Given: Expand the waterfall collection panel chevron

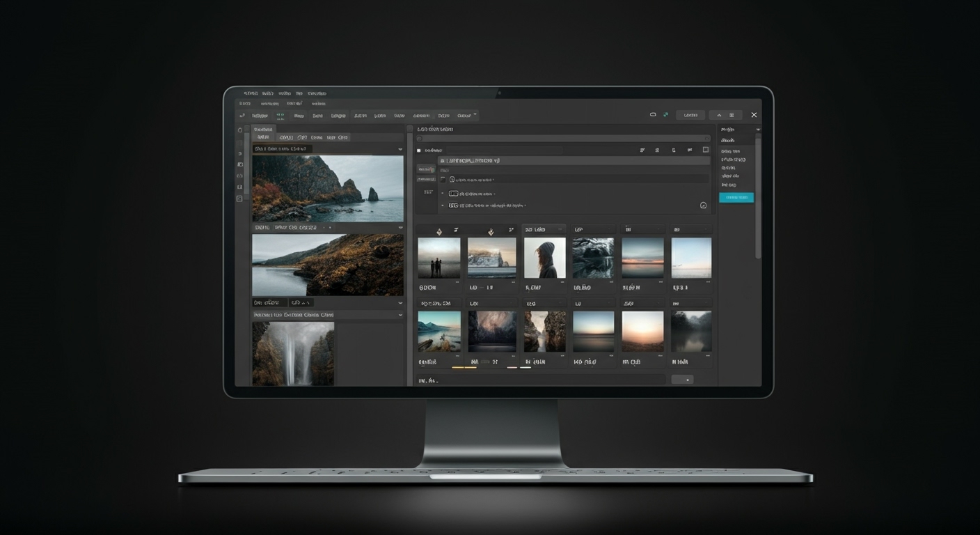Looking at the screenshot, I should coord(400,315).
